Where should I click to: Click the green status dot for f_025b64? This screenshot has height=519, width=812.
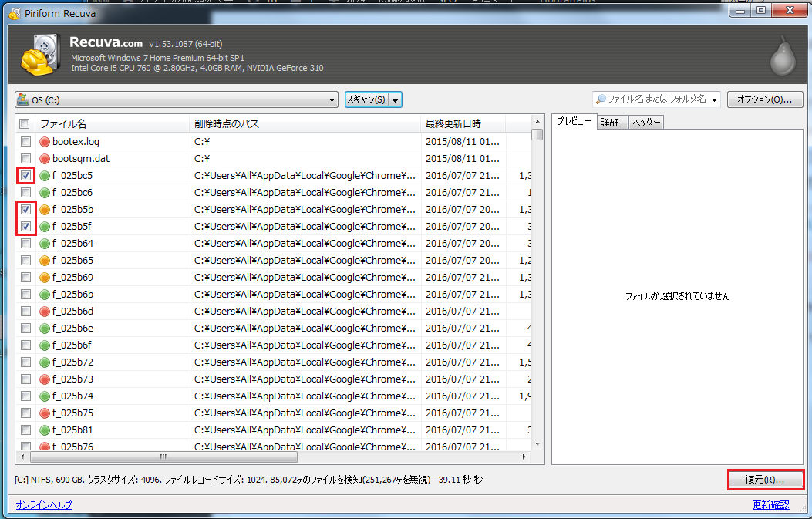click(45, 244)
